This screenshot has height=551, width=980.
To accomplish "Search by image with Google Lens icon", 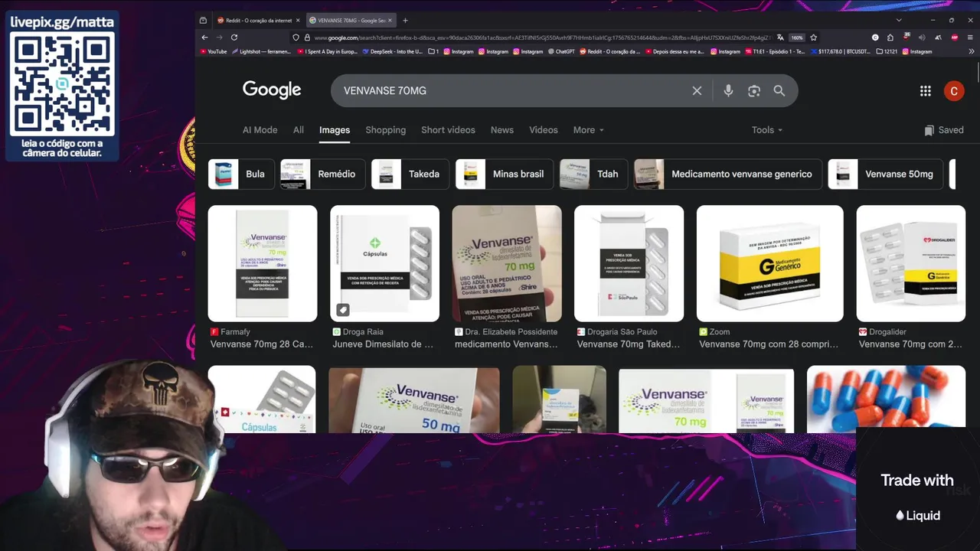I will click(x=754, y=90).
